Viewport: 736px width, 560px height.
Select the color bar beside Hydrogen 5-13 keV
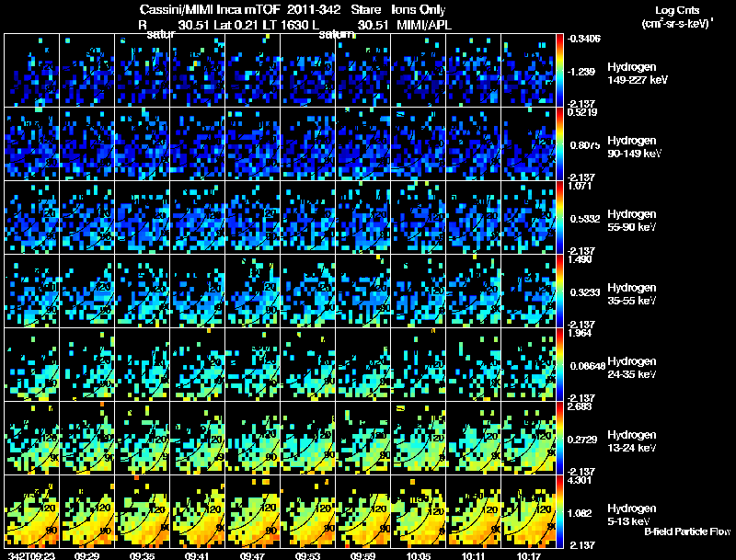click(x=559, y=512)
